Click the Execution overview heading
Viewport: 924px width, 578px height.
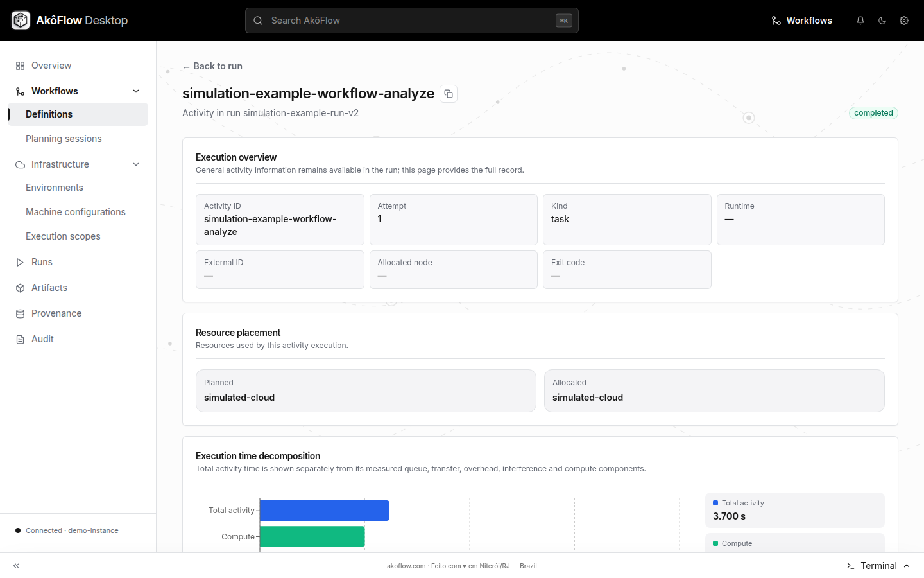236,157
